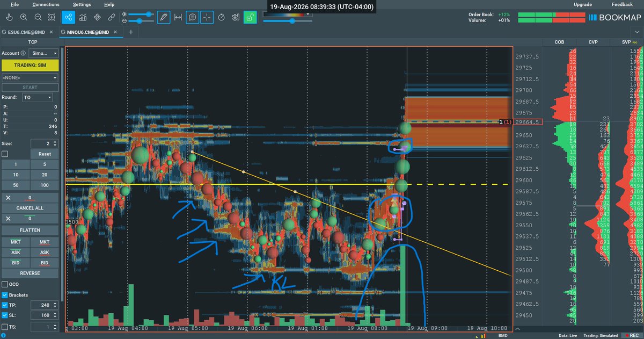Uncheck the SL checkbox
The width and height of the screenshot is (644, 339).
5,315
